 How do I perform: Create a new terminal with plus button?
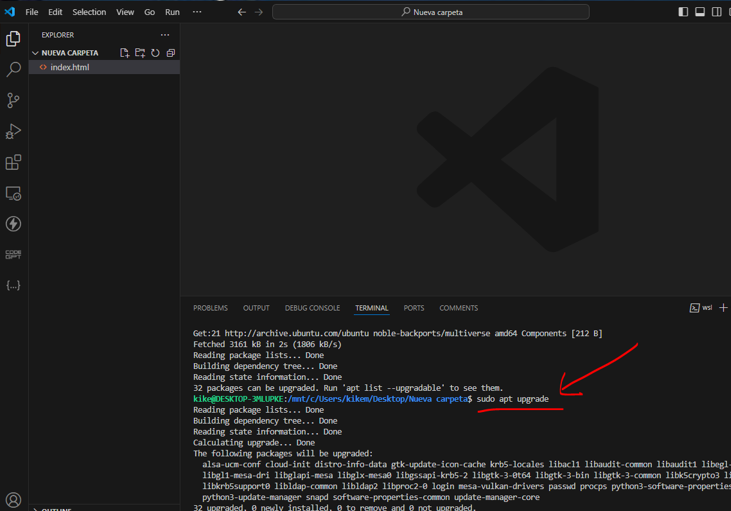point(723,308)
